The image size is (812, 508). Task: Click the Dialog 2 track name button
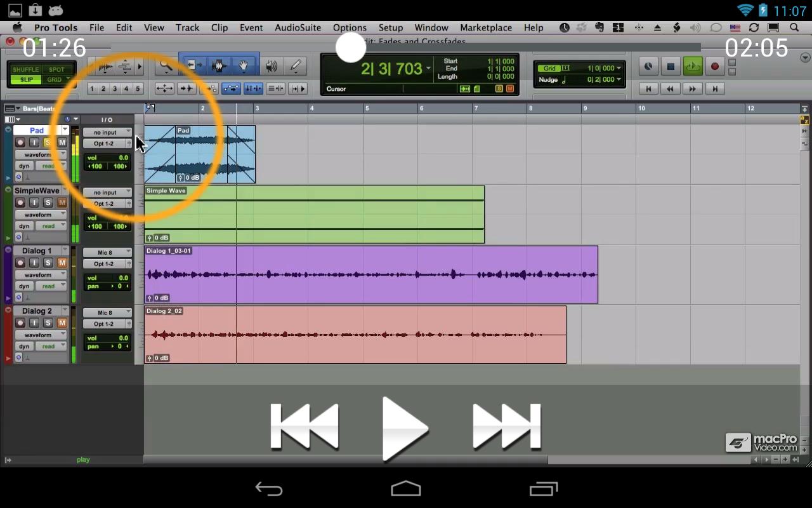tap(37, 311)
